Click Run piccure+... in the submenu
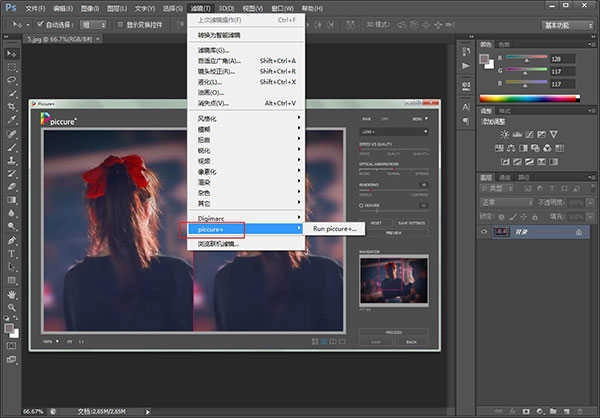600x418 pixels. click(335, 229)
